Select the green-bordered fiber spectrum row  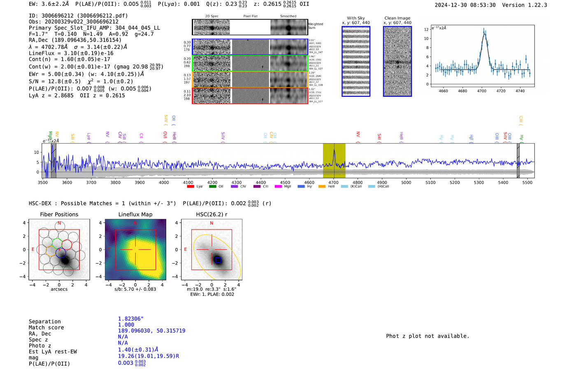(x=250, y=63)
